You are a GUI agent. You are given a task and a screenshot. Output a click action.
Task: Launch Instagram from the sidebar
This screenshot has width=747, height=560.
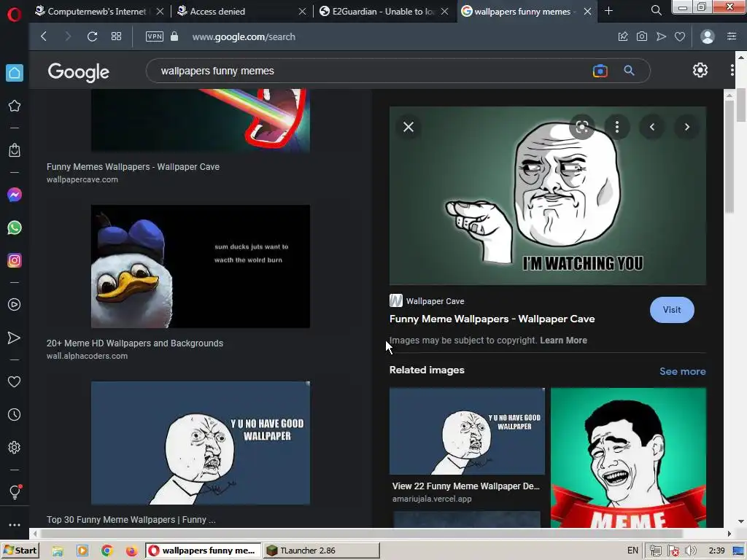pyautogui.click(x=15, y=260)
